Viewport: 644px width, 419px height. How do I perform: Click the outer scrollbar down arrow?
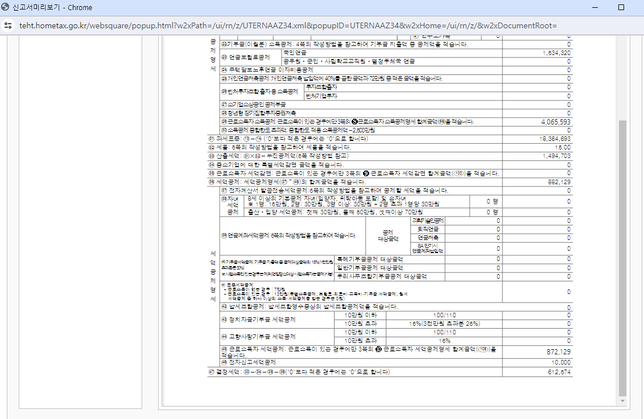637,413
